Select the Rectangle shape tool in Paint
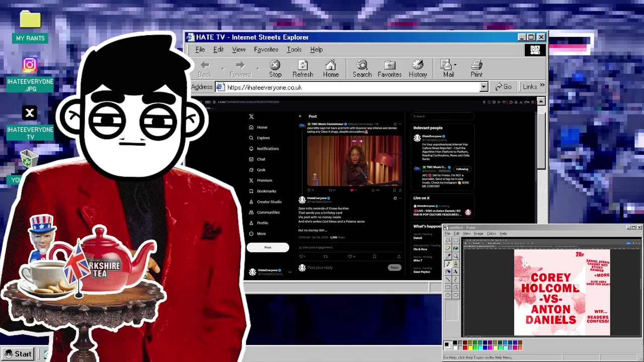 (448, 287)
